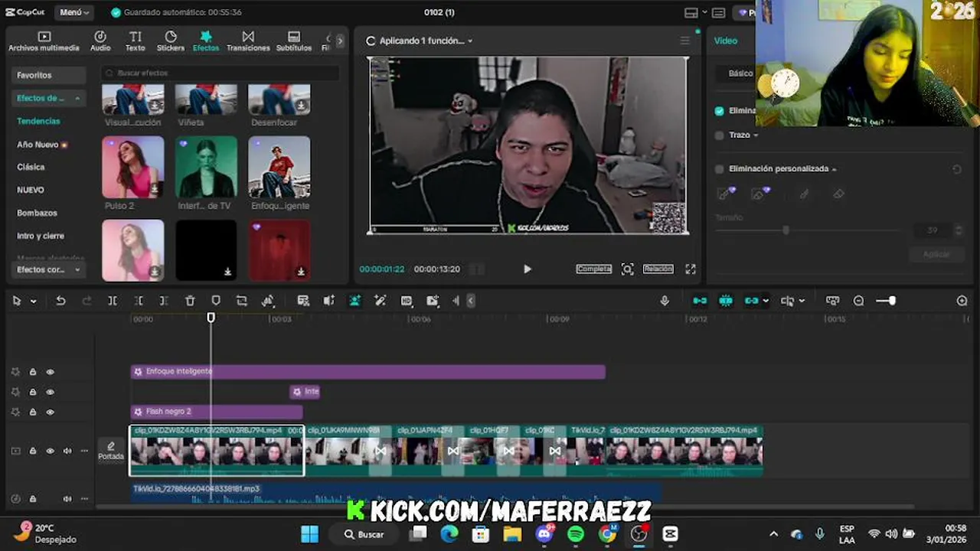Viewport: 980px width, 551px height.
Task: Undo the last edit in timeline toolbar
Action: click(60, 301)
